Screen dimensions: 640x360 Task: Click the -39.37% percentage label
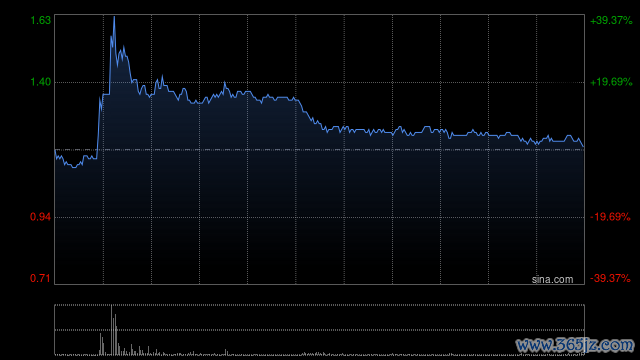coord(610,278)
